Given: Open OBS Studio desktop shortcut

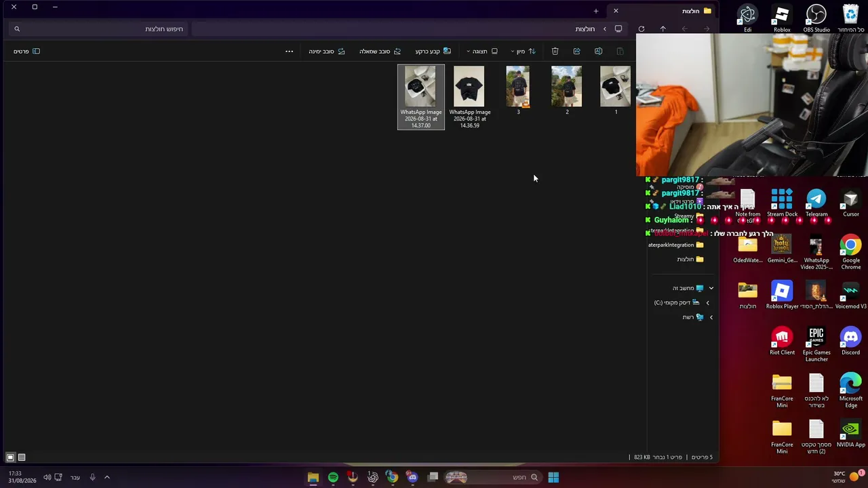Looking at the screenshot, I should pyautogui.click(x=816, y=18).
